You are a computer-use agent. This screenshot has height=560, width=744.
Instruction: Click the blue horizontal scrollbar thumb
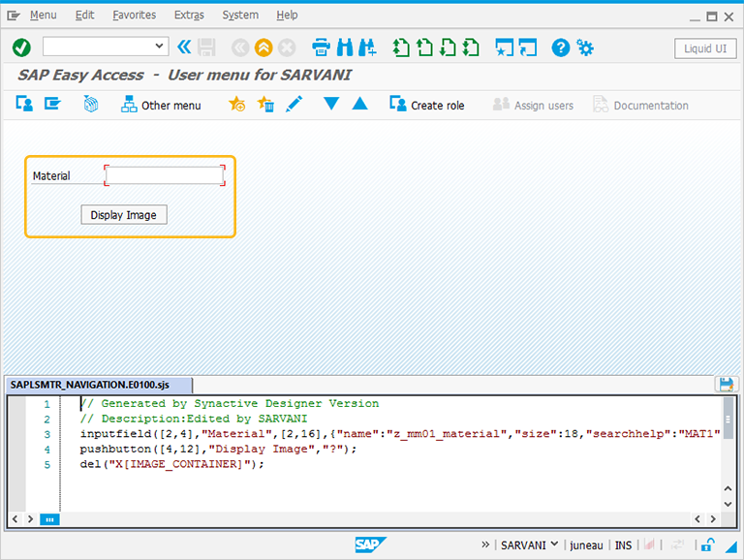click(x=49, y=519)
